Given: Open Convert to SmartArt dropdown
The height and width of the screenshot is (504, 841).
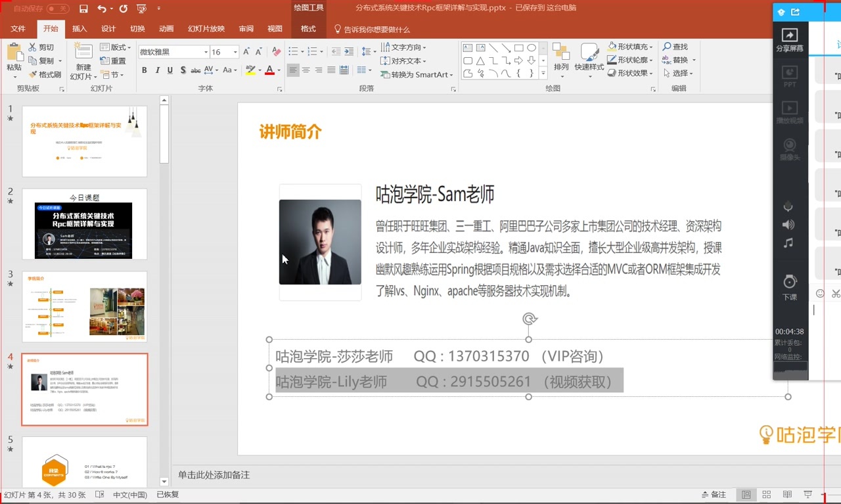Looking at the screenshot, I should [417, 75].
